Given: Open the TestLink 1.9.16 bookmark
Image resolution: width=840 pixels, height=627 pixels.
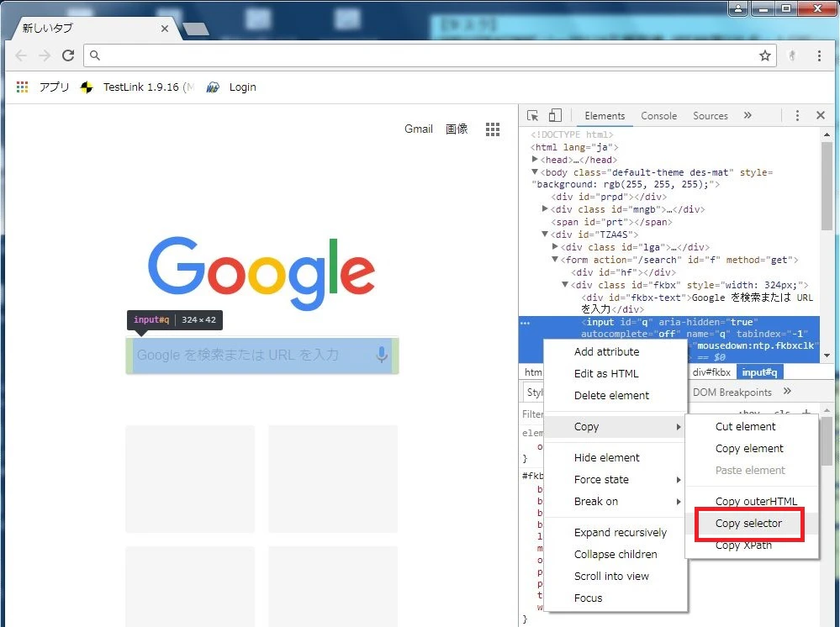Looking at the screenshot, I should click(x=137, y=87).
